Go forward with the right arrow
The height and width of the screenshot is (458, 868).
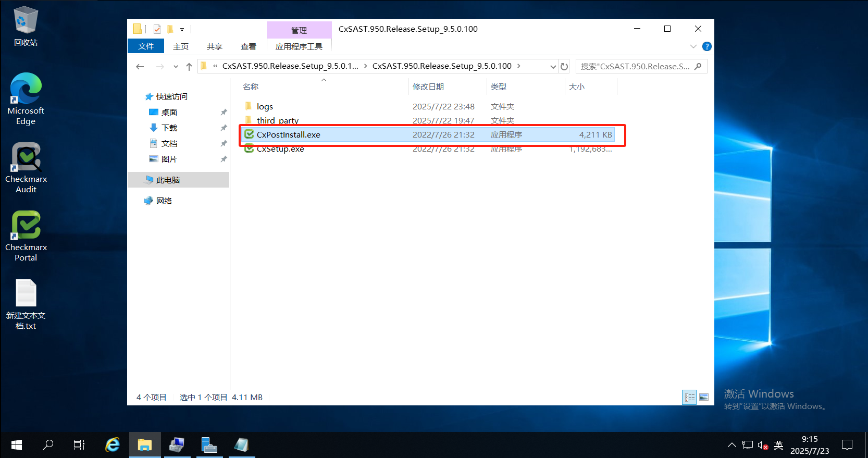160,66
